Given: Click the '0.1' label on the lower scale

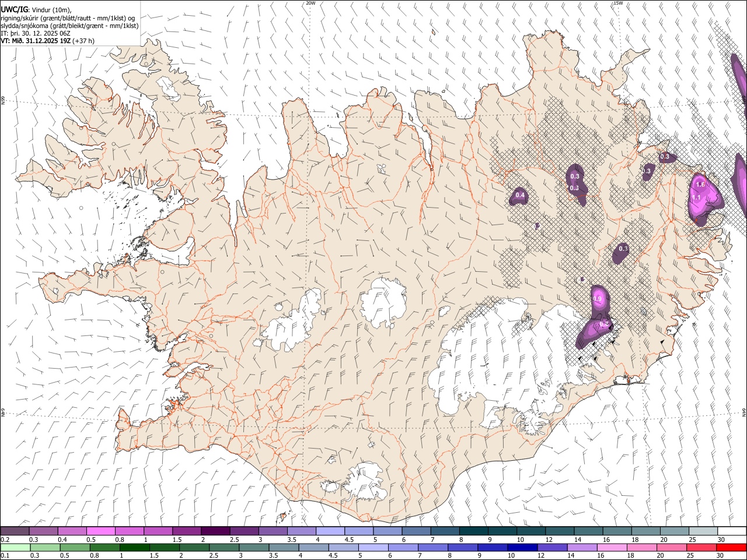Looking at the screenshot, I should (x=5, y=555).
